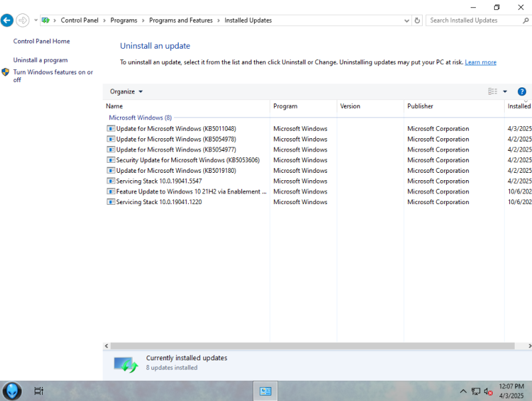Viewport: 532px width, 401px height.
Task: Select Update for Microsoft Windows (KB5054978)
Action: 176,139
